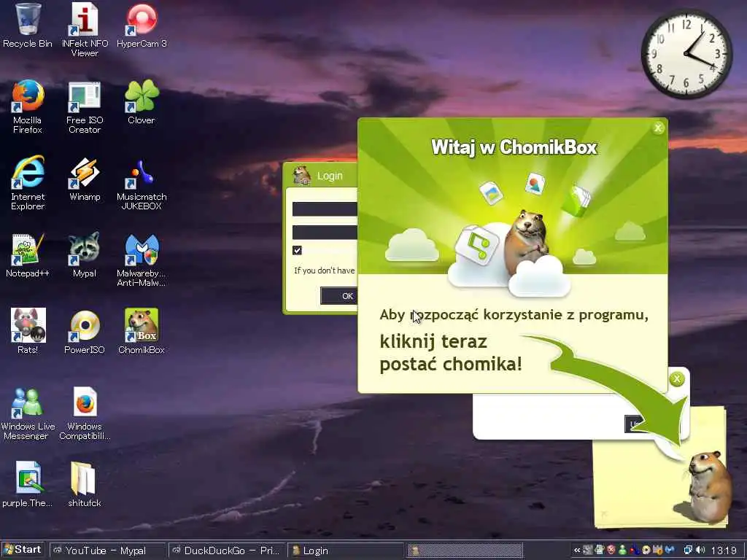747x560 pixels.
Task: Select the Notepad++ desktop icon
Action: click(x=27, y=254)
